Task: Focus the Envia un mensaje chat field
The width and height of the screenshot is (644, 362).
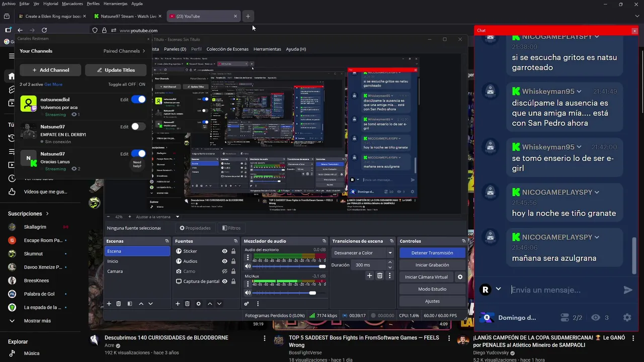Action: pyautogui.click(x=564, y=290)
